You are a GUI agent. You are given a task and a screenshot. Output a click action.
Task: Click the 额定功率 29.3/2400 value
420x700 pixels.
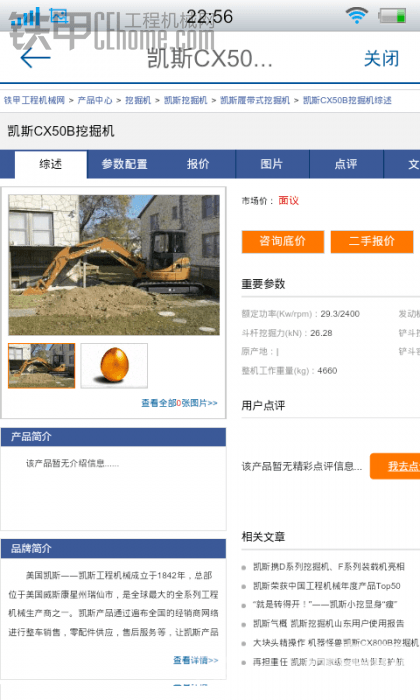340,314
